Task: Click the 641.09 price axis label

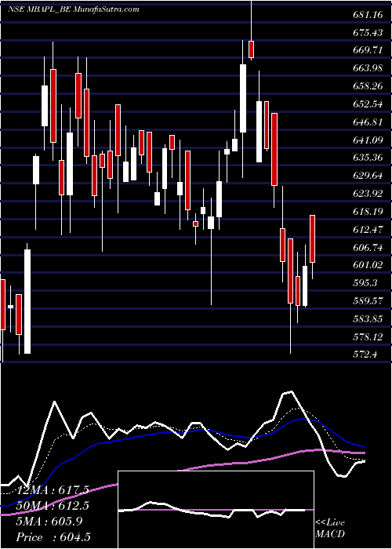Action: pos(368,140)
